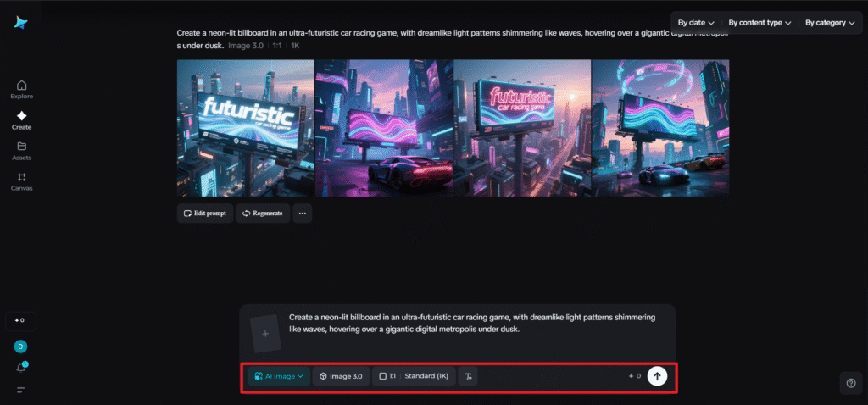Click the user profile avatar
The image size is (868, 405).
[x=21, y=347]
